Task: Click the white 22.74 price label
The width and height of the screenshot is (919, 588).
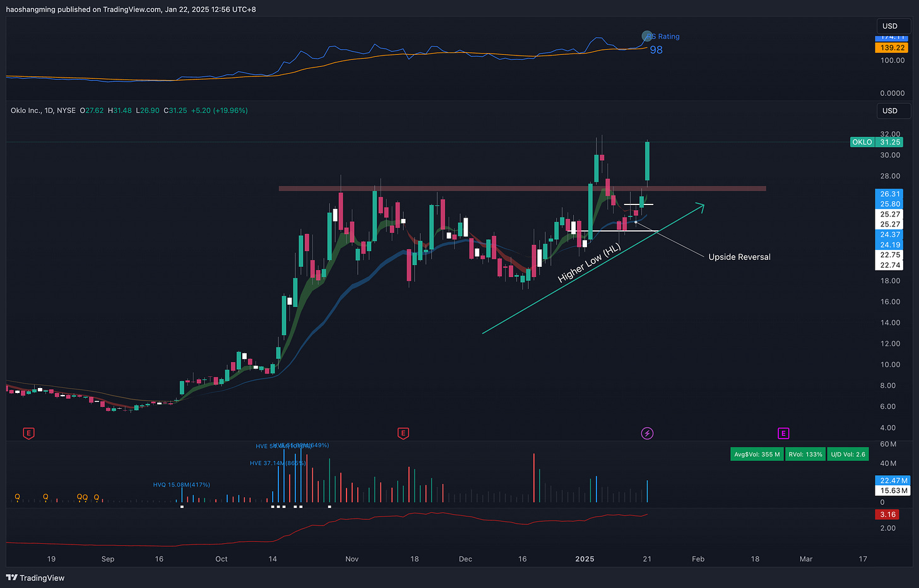Action: pos(890,265)
